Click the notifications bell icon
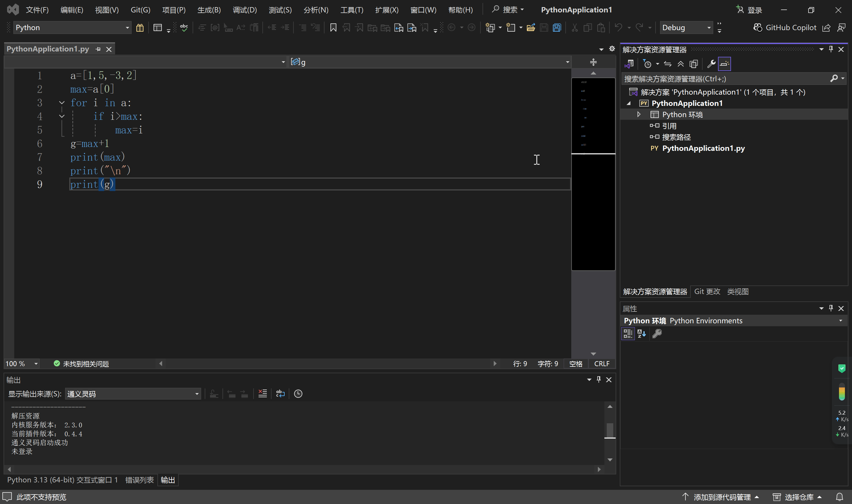 [x=840, y=497]
